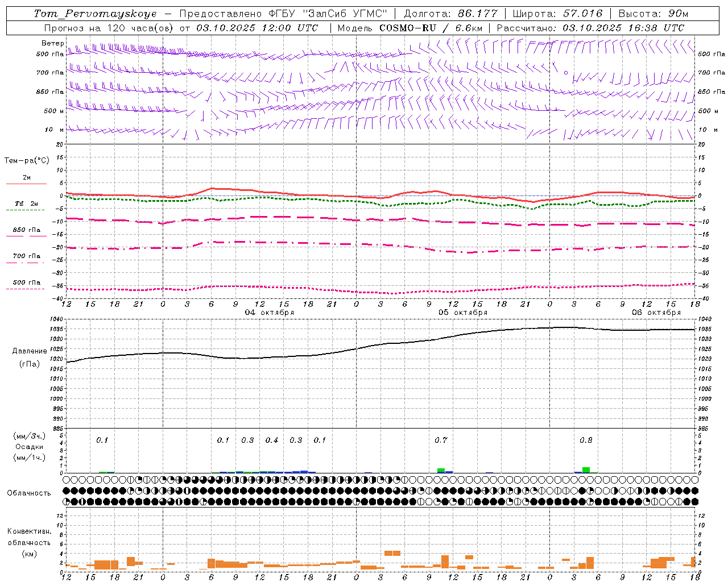Click the calm-wind circle marker at 700 гПа
The image size is (728, 582).
point(565,73)
